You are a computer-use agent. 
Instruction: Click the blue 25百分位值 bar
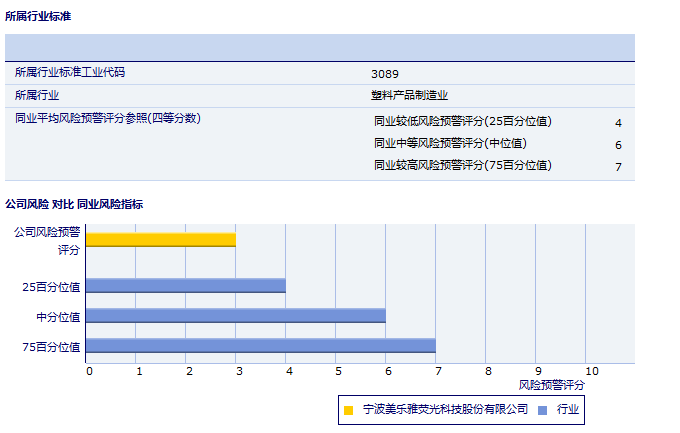tap(185, 286)
